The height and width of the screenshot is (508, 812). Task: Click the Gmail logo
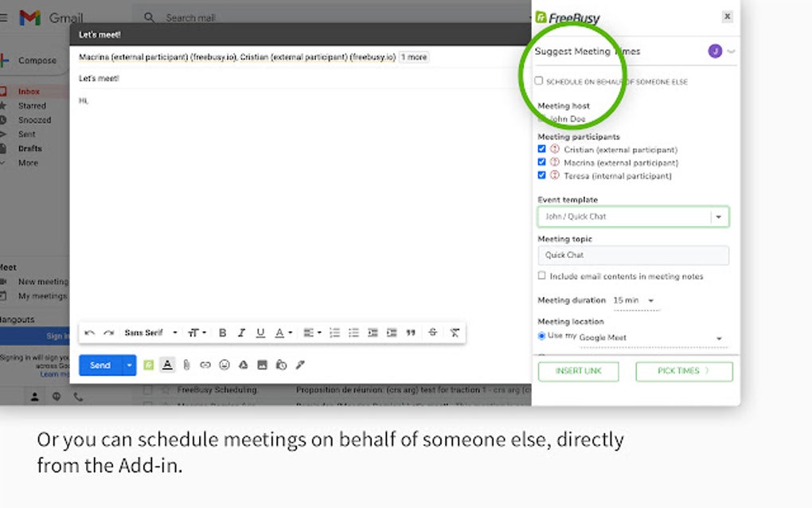(x=30, y=18)
